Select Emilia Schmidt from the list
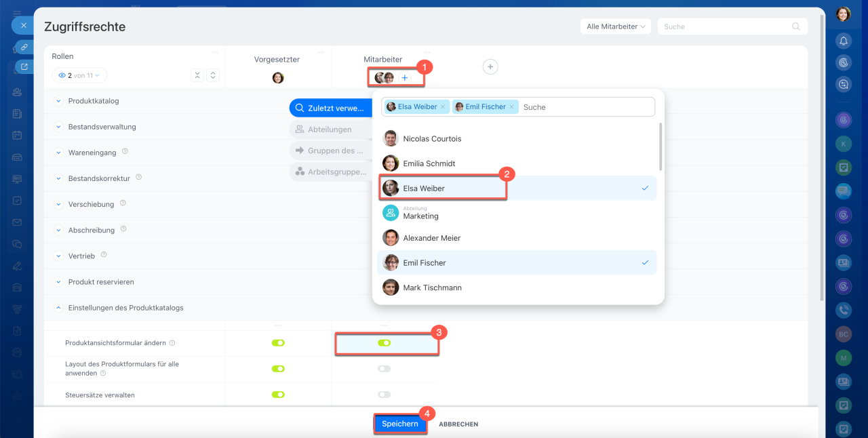 tap(517, 163)
